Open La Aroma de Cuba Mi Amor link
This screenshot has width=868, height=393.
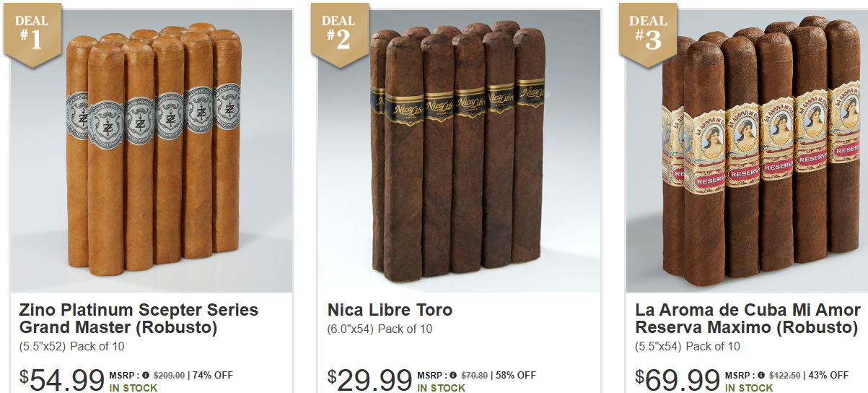tap(748, 319)
